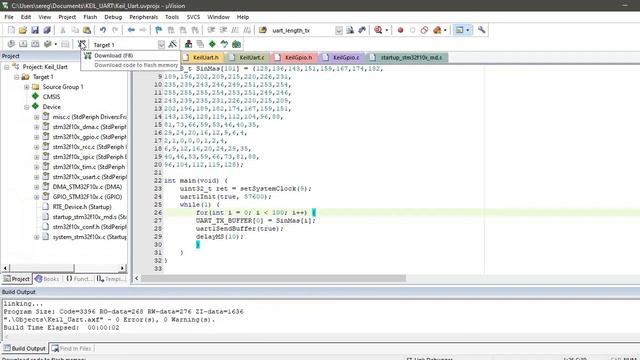
Task: Disable all breakpoints icon
Action: point(424,30)
